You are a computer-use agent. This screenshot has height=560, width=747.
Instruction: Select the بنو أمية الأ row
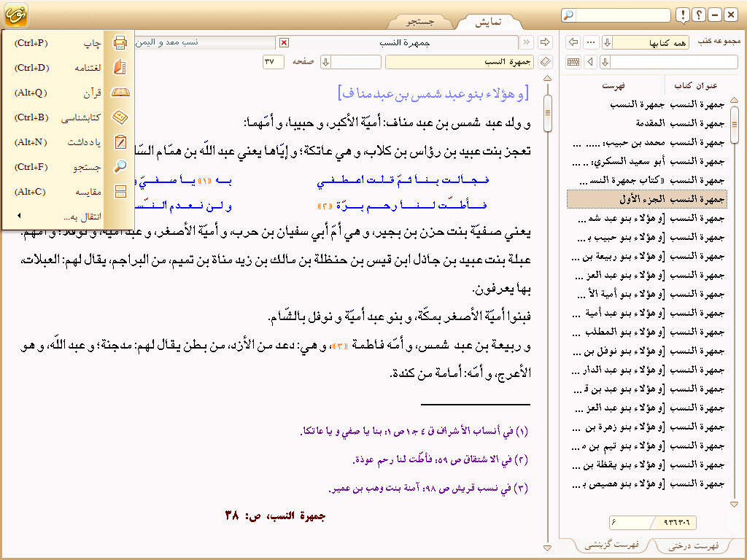click(x=647, y=295)
